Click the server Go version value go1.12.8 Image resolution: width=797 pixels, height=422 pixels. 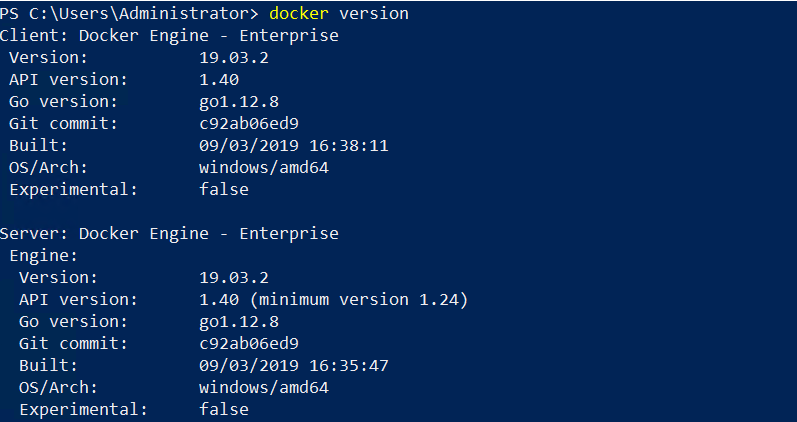pos(239,321)
